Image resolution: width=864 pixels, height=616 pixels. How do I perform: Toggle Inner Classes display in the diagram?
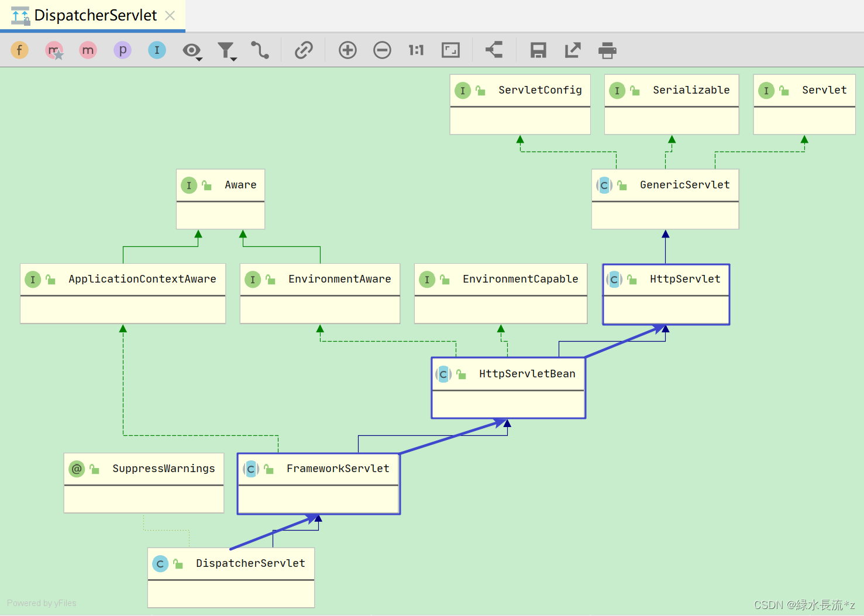[x=157, y=50]
